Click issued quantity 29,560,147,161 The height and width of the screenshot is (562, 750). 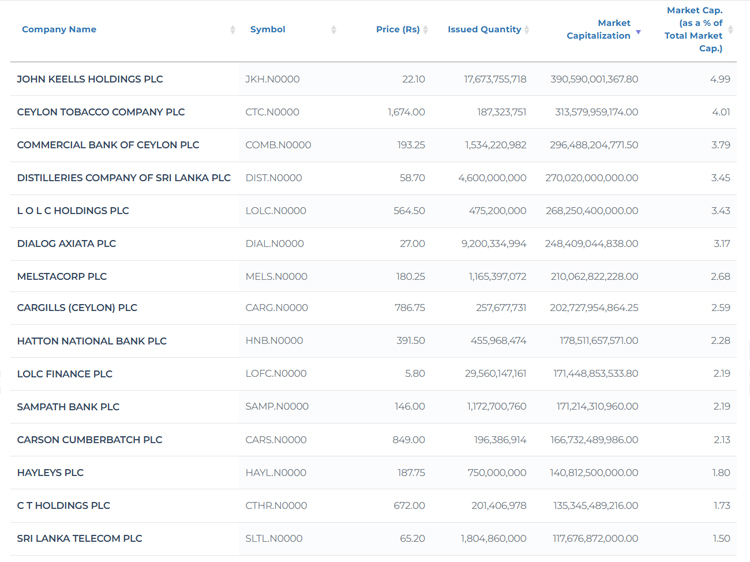[x=496, y=374]
